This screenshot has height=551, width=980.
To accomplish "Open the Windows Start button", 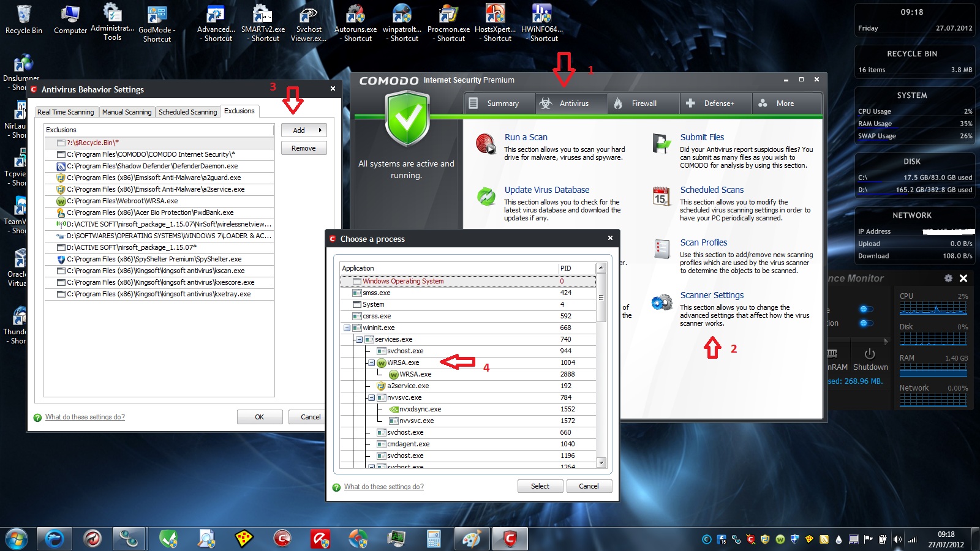I will (17, 539).
